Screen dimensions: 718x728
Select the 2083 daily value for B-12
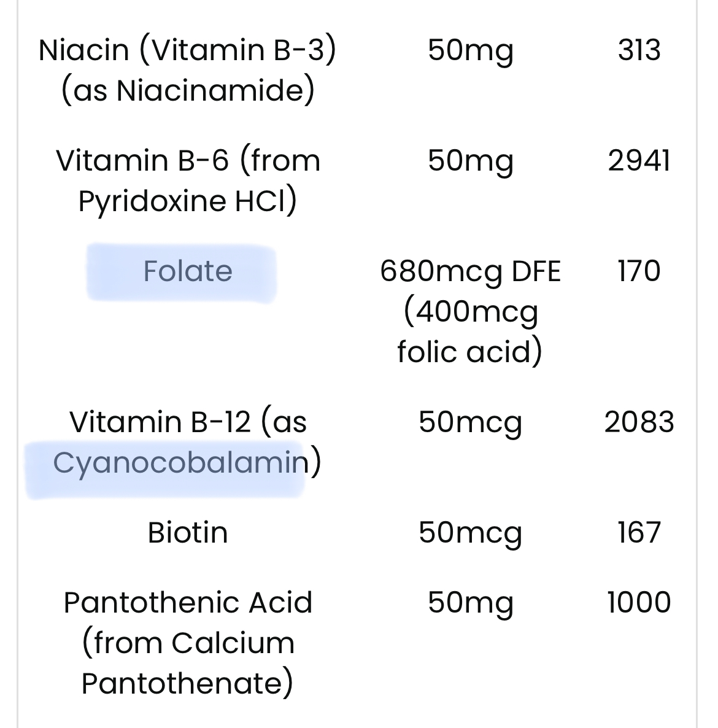pyautogui.click(x=639, y=422)
